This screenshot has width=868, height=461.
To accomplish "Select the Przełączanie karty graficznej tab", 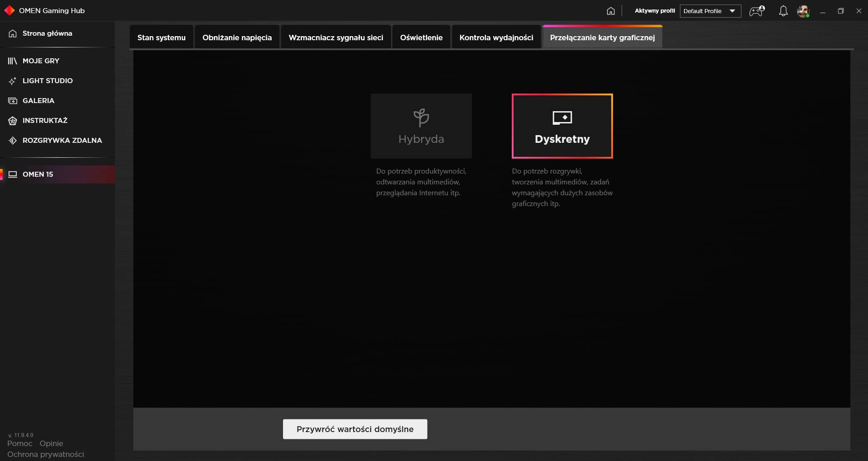I will 603,38.
